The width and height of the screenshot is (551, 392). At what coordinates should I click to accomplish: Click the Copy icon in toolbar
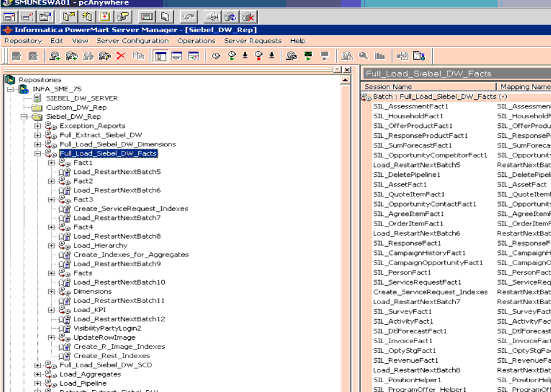pyautogui.click(x=139, y=56)
